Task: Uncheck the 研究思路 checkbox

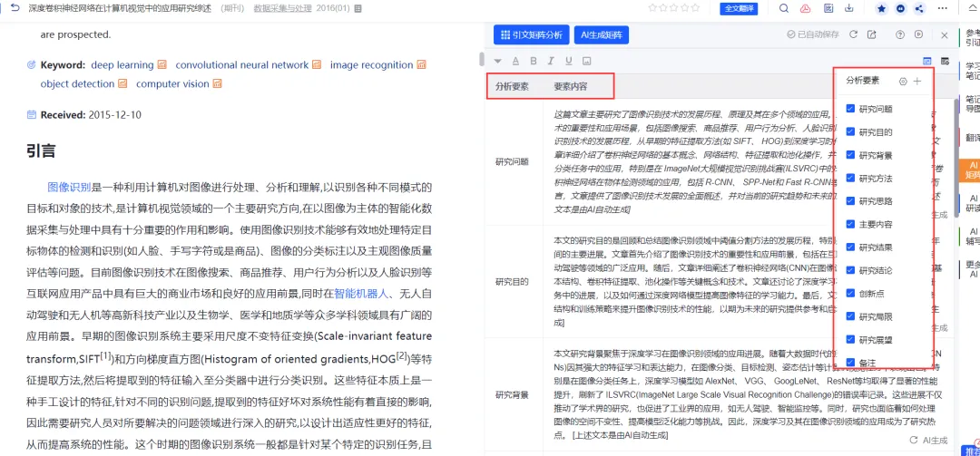Action: pyautogui.click(x=850, y=201)
